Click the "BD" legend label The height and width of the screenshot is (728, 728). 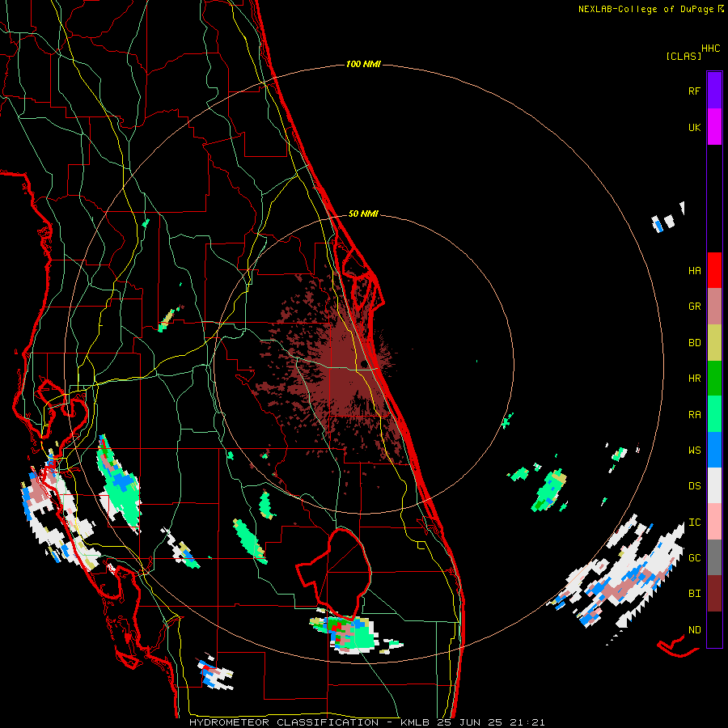tap(694, 343)
